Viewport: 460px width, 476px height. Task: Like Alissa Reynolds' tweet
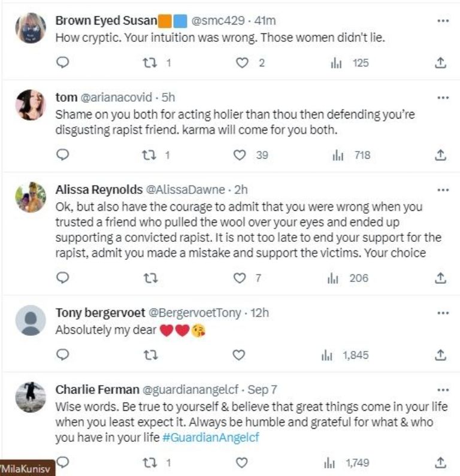pos(240,278)
